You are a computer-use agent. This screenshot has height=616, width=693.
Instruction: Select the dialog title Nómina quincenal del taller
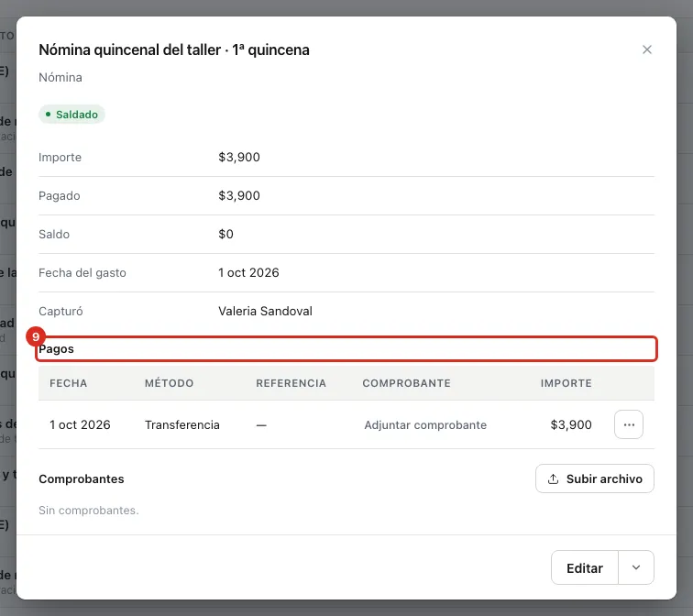(174, 49)
